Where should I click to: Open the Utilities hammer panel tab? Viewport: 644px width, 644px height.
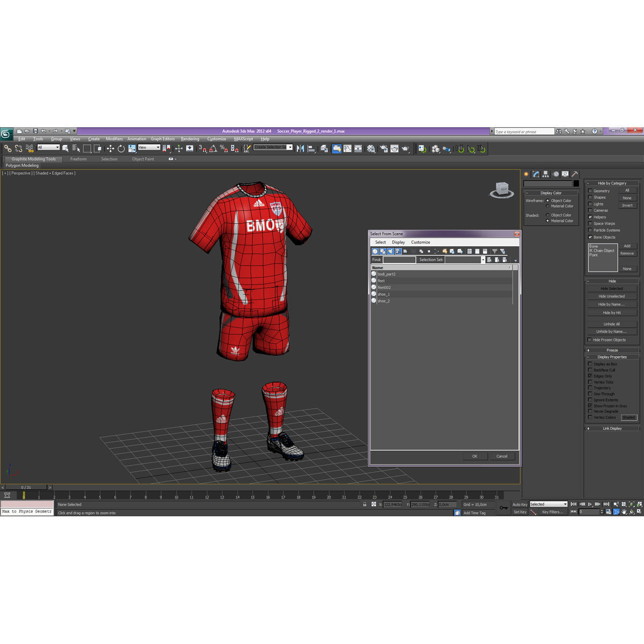click(x=575, y=174)
